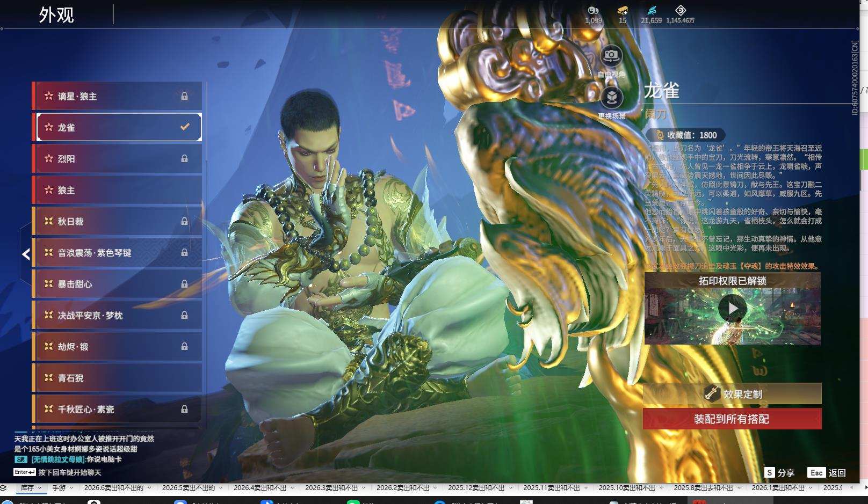This screenshot has height=504, width=868.
Task: Select the 暴击甜心 skin row
Action: click(118, 283)
